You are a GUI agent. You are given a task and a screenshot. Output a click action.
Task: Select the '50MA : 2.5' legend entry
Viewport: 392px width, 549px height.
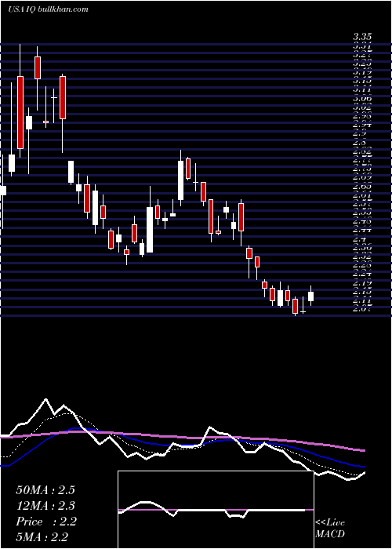tap(45, 490)
